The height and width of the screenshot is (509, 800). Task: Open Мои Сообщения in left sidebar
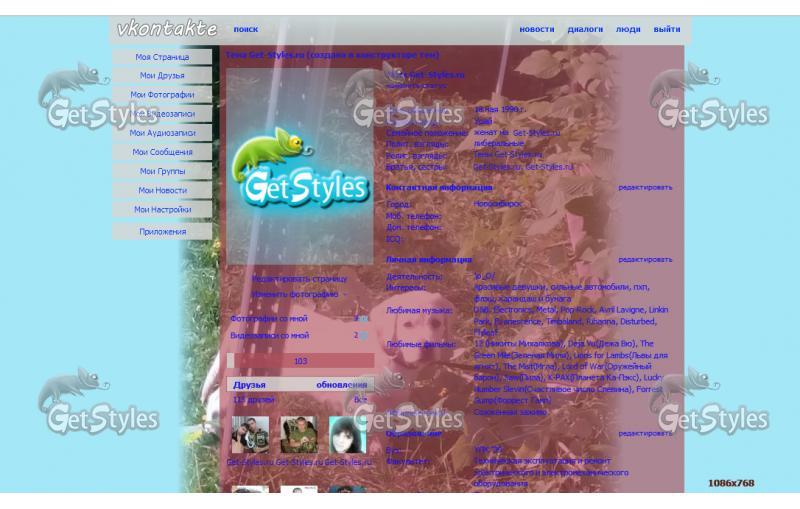coord(162,152)
